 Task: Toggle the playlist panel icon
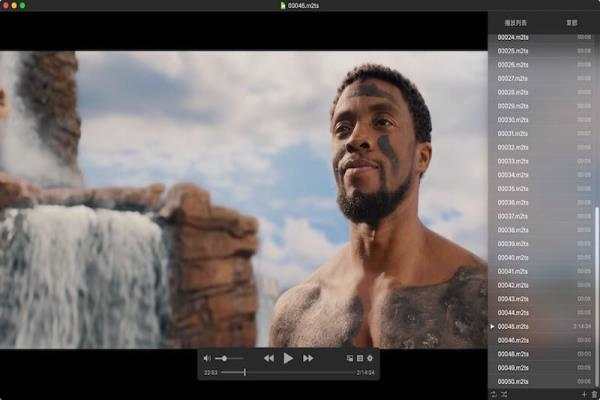360,358
